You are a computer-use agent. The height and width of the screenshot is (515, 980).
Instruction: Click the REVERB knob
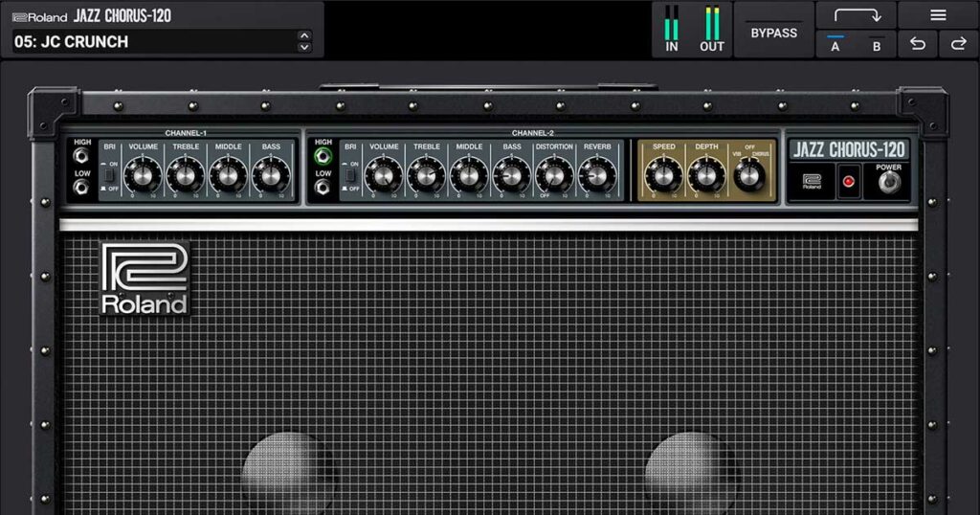597,175
